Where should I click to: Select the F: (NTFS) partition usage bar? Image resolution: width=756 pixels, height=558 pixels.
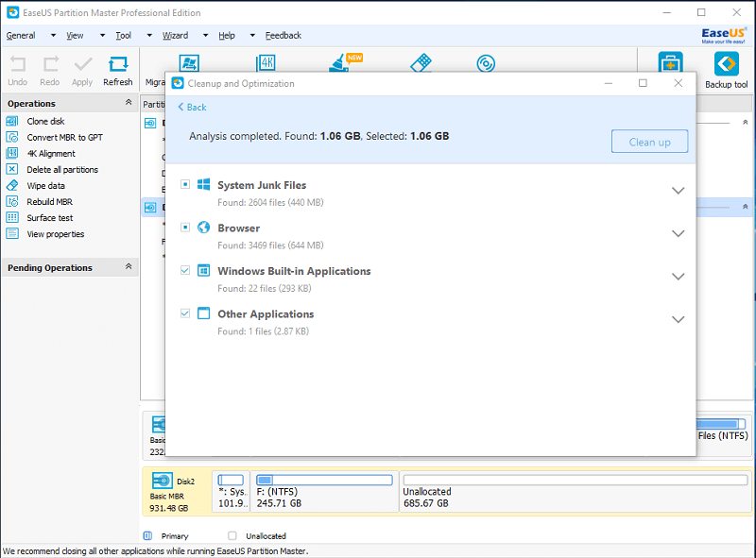pos(324,480)
